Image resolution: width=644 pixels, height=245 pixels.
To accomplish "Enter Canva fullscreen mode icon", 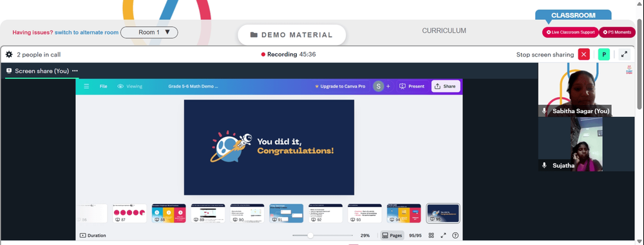I will [443, 235].
